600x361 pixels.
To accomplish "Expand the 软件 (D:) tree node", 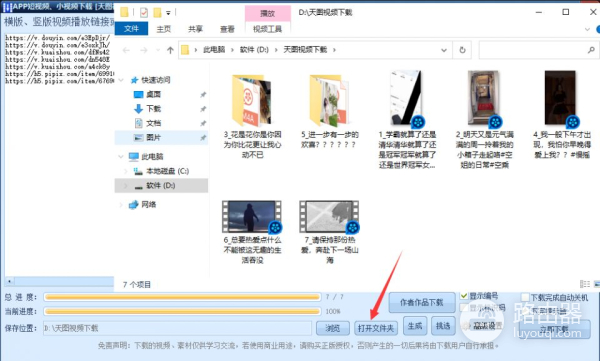I will (126, 186).
